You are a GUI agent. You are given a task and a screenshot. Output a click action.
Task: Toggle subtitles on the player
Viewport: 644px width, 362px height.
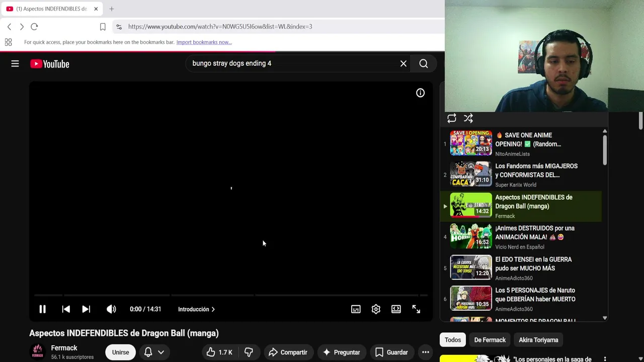[x=356, y=309]
